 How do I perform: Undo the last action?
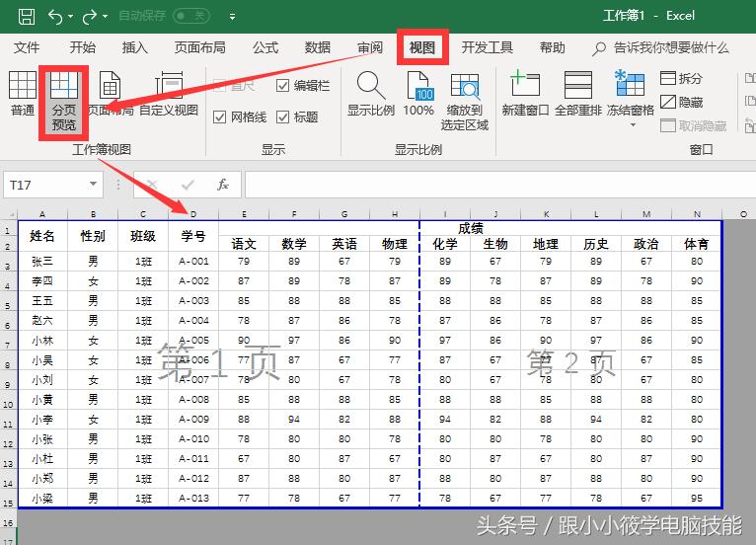click(x=55, y=17)
